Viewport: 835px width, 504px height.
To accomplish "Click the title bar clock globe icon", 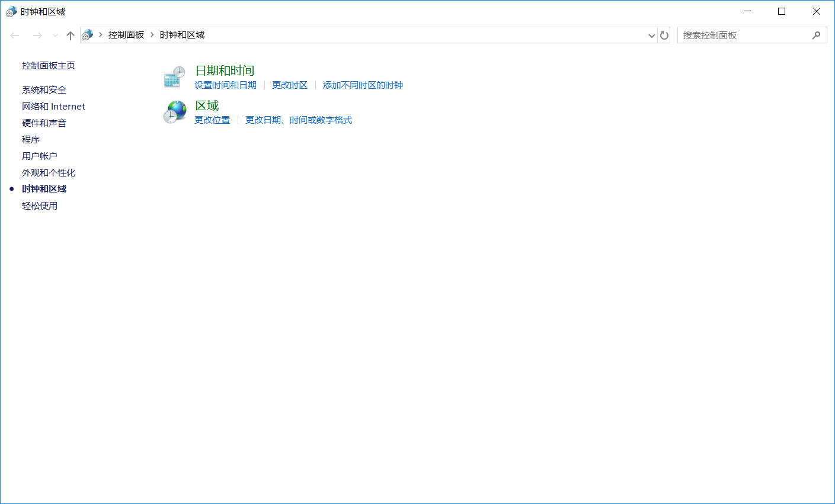I will [x=11, y=11].
